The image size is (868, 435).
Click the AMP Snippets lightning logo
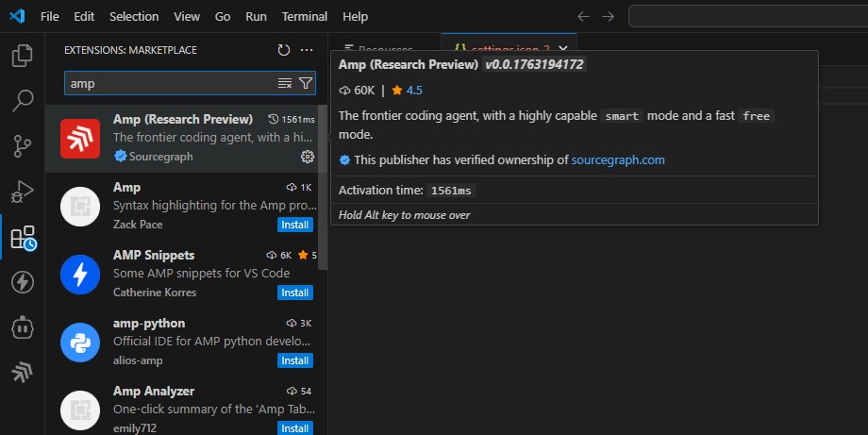80,275
